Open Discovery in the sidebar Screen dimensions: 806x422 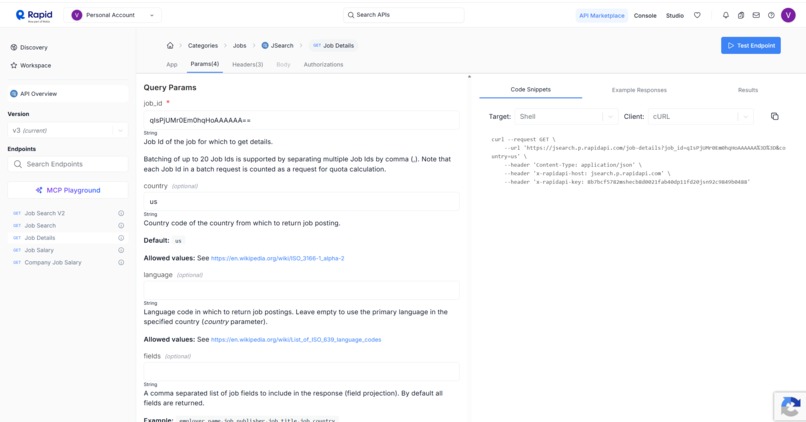tap(29, 47)
